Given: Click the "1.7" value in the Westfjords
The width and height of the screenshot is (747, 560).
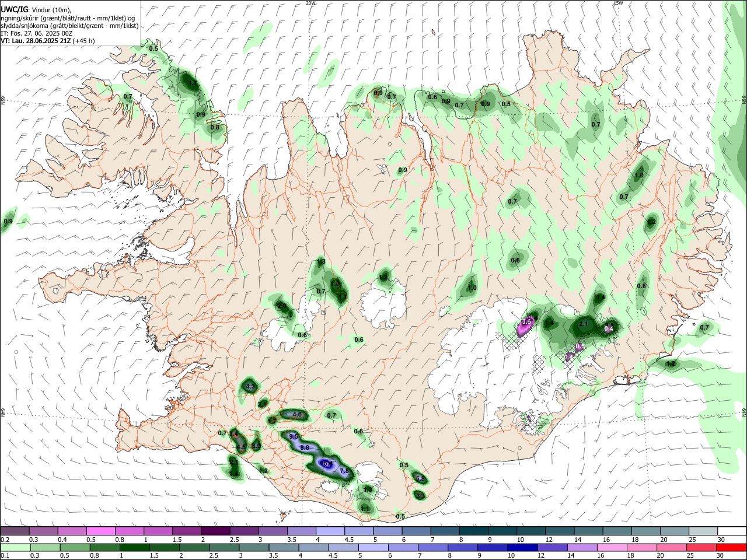Looking at the screenshot, I should click(x=193, y=83).
